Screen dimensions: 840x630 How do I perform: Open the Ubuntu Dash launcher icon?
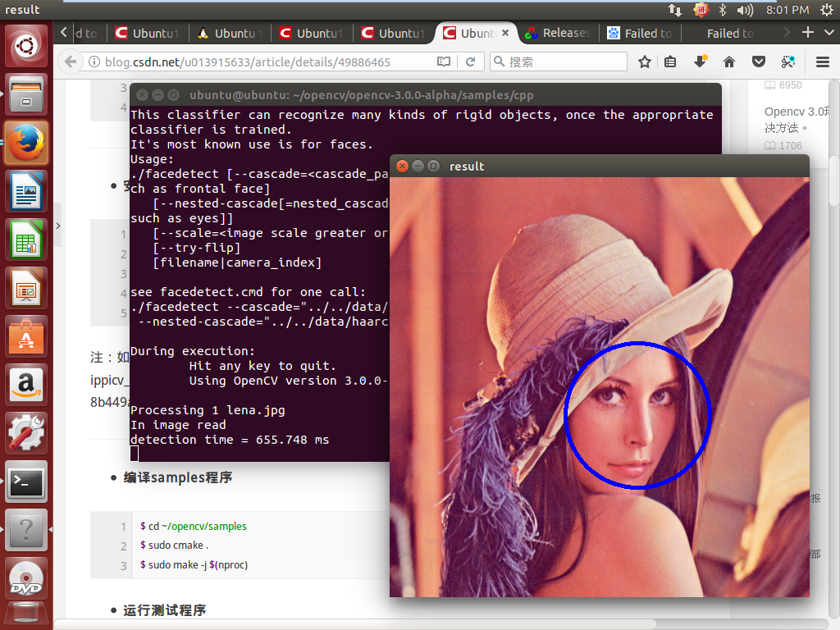point(26,46)
